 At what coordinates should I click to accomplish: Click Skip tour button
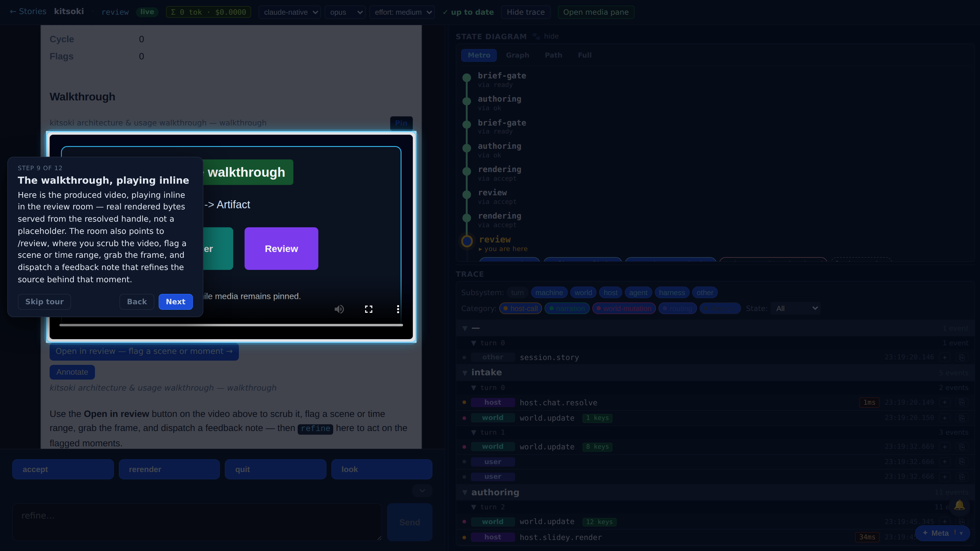pyautogui.click(x=44, y=302)
